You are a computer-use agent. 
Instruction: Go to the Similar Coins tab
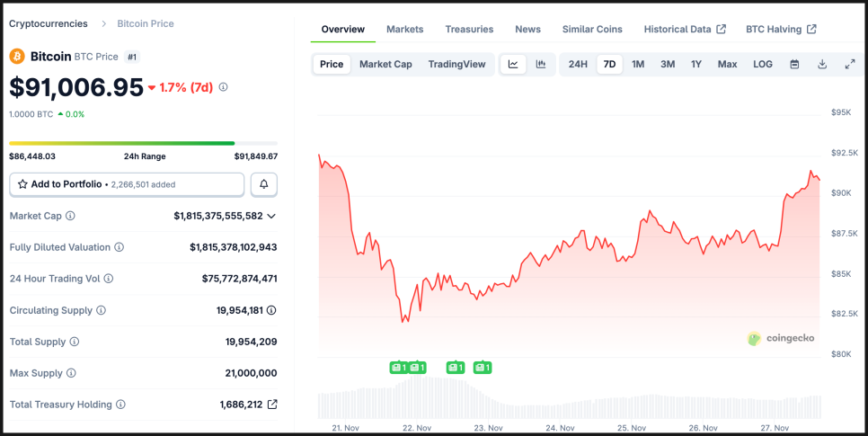592,29
